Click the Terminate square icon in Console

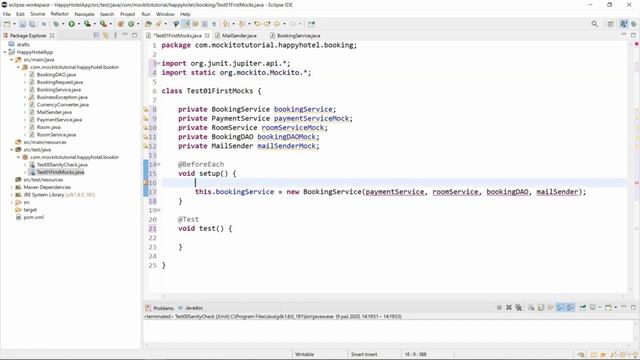(x=499, y=307)
